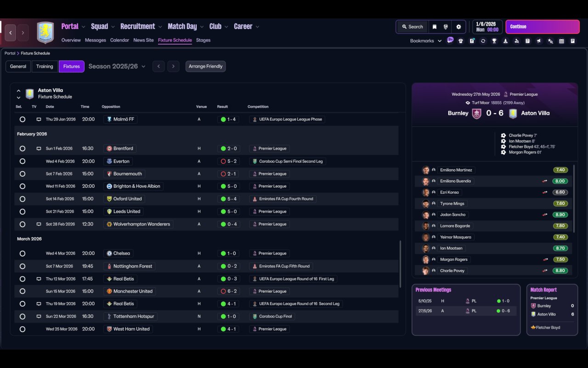
Task: Expand the Club menu chevron
Action: tap(226, 27)
